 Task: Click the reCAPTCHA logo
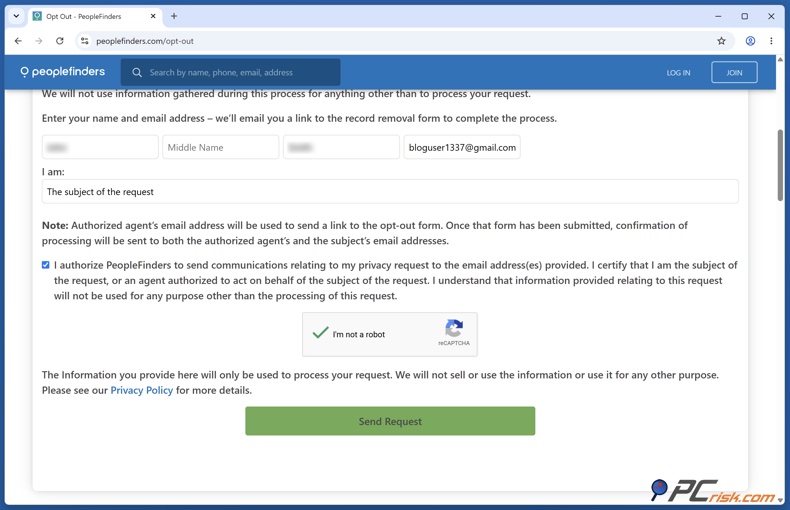click(454, 328)
